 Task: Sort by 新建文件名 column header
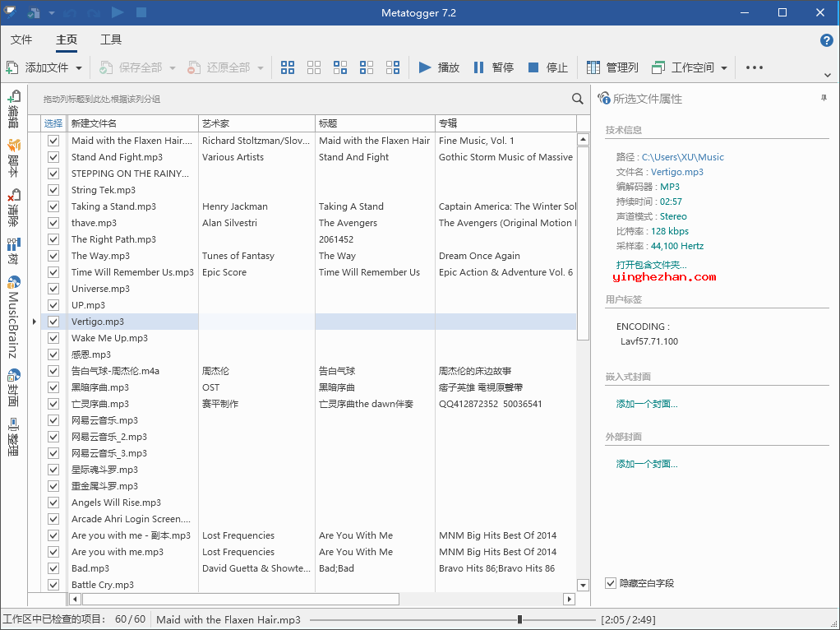tap(133, 123)
